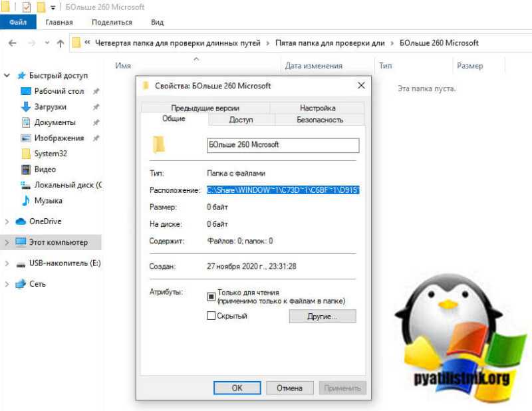Toggle the read-only (Только для чтения) checkbox
532x411 pixels.
point(211,297)
